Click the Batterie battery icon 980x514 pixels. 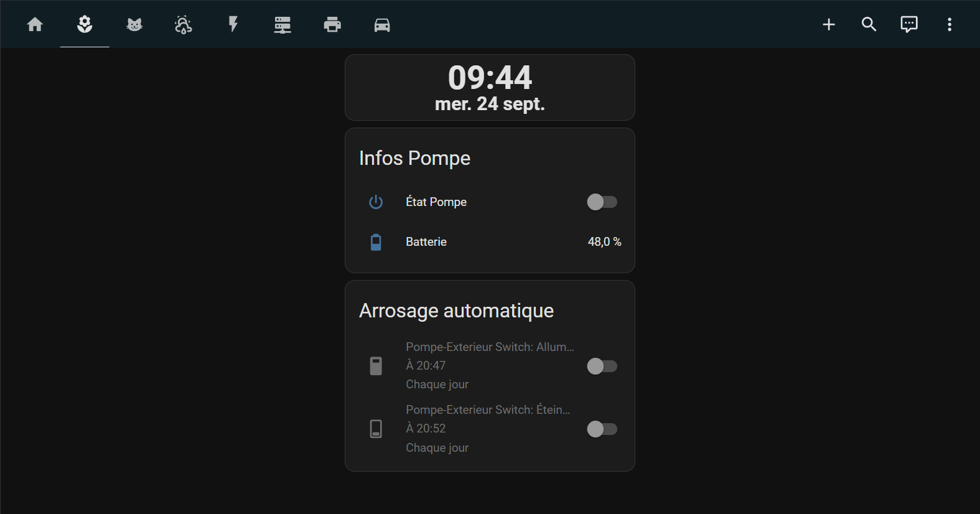click(x=376, y=242)
